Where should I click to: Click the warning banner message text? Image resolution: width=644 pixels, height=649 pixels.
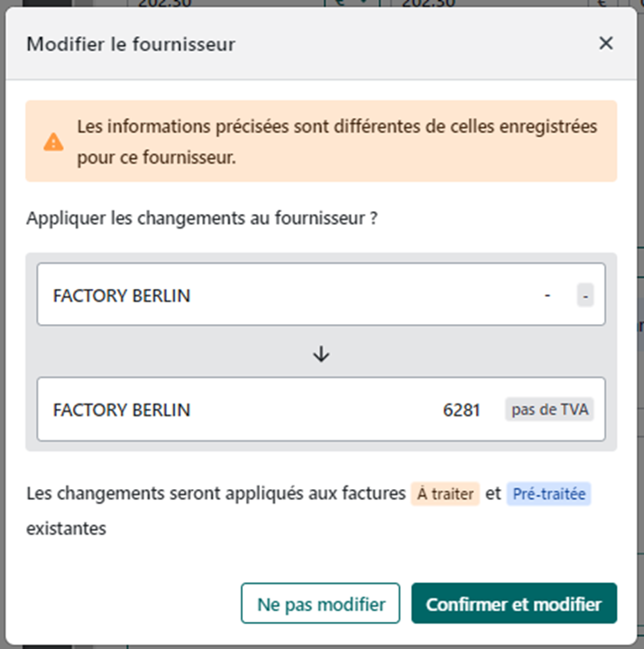(x=336, y=142)
